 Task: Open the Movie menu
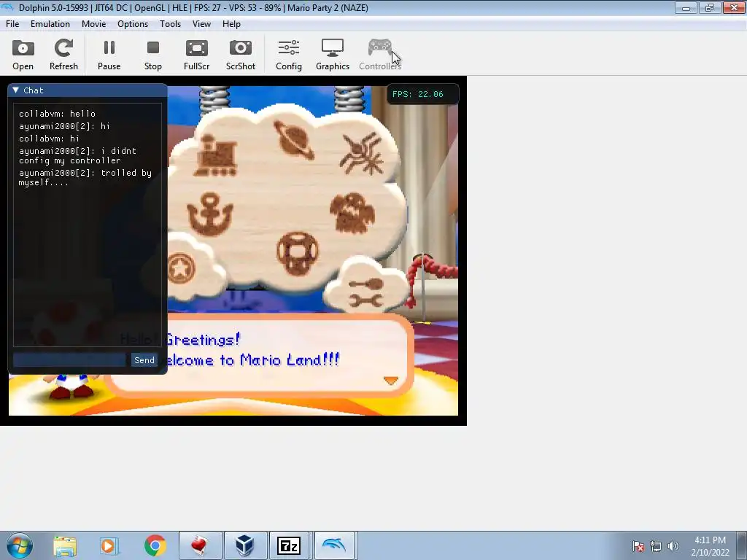[x=94, y=24]
